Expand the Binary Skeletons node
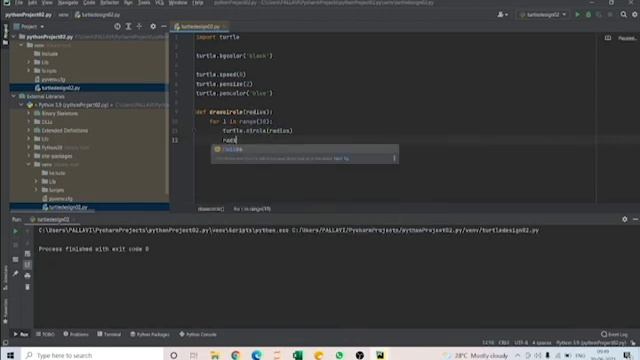The image size is (640, 360). pos(29,113)
